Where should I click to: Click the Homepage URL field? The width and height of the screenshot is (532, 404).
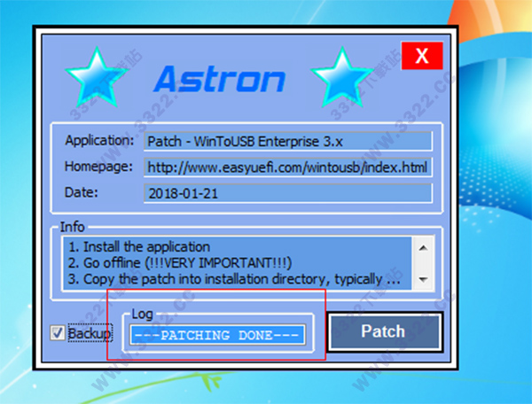point(288,167)
